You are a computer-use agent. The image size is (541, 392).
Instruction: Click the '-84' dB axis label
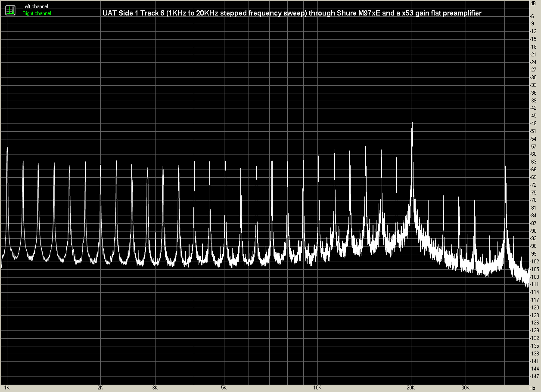(x=534, y=216)
